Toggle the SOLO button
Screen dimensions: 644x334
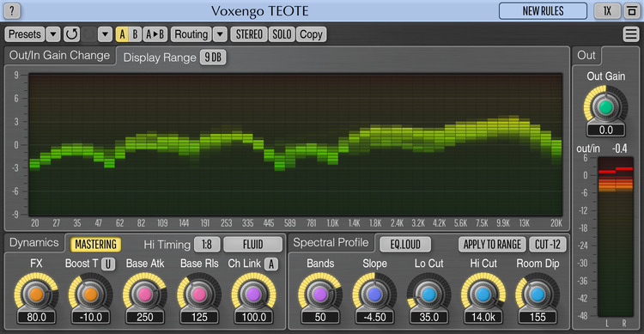(282, 34)
